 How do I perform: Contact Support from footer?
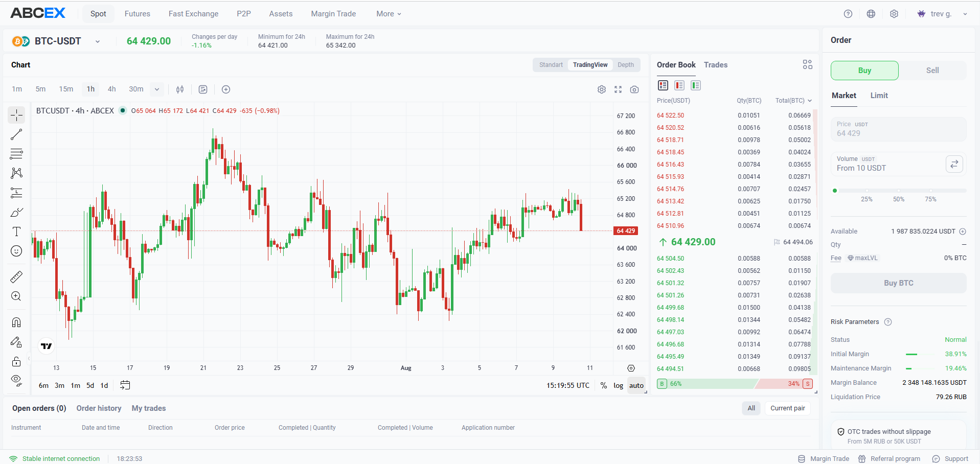(x=950, y=459)
